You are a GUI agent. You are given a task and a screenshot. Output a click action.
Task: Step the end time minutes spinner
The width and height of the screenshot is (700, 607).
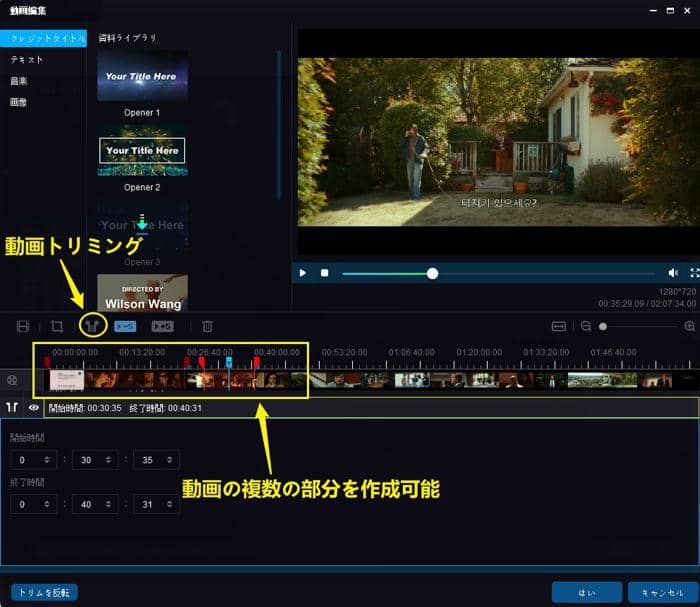coord(108,504)
